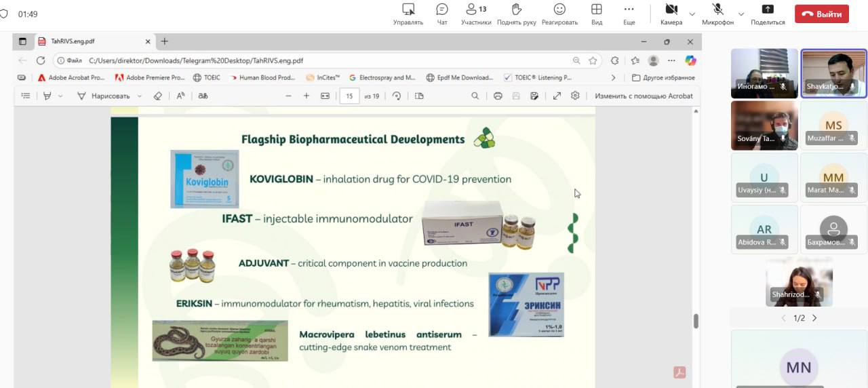Screen dimensions: 868x388
Task: Click the PDF search magnifier icon
Action: point(475,96)
